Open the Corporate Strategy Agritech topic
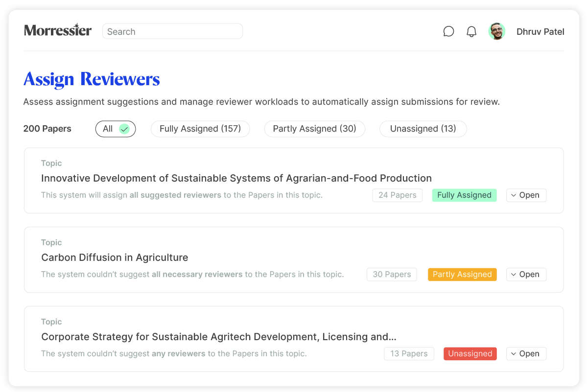This screenshot has width=588, height=392. pyautogui.click(x=526, y=354)
